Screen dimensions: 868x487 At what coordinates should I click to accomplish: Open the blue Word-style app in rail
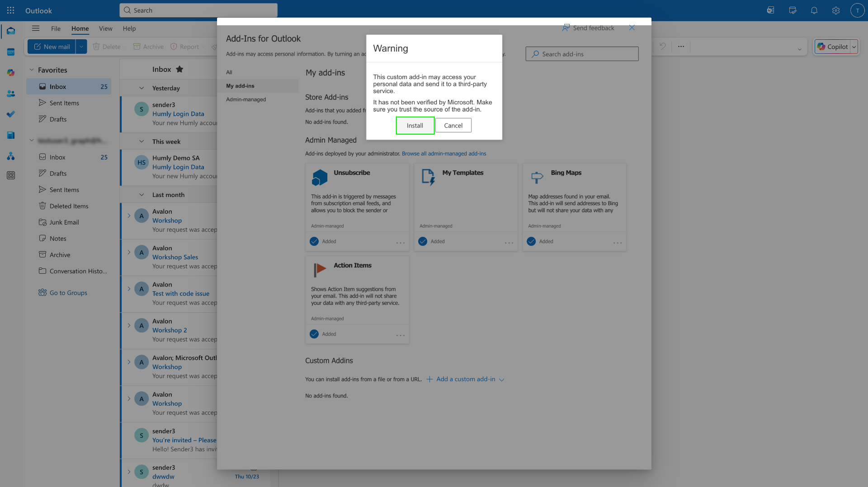coord(11,135)
